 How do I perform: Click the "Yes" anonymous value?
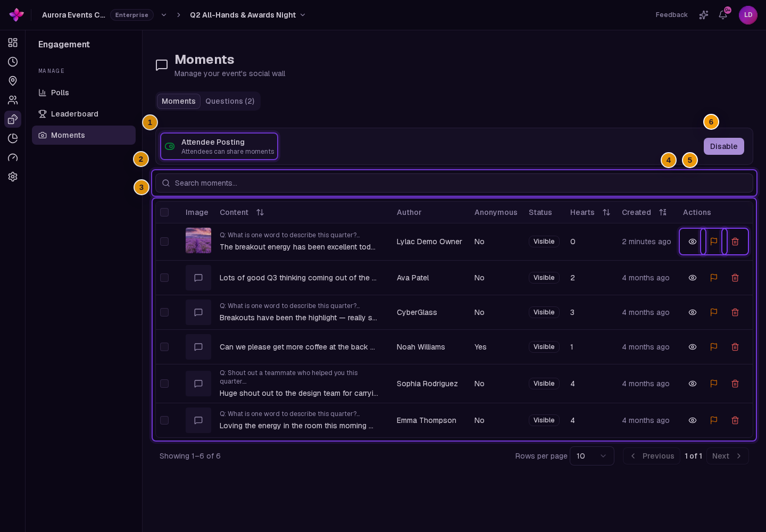(480, 347)
